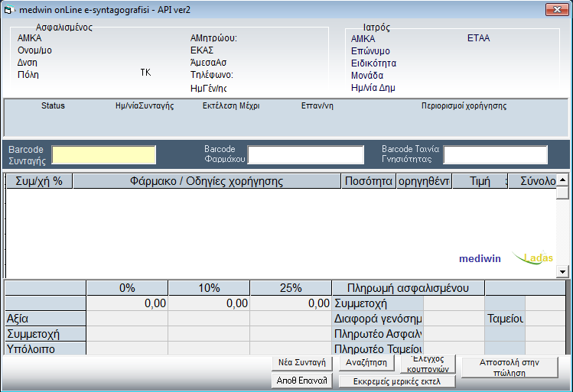Click the medwin app icon in title bar
The height and width of the screenshot is (392, 573).
tap(8, 10)
